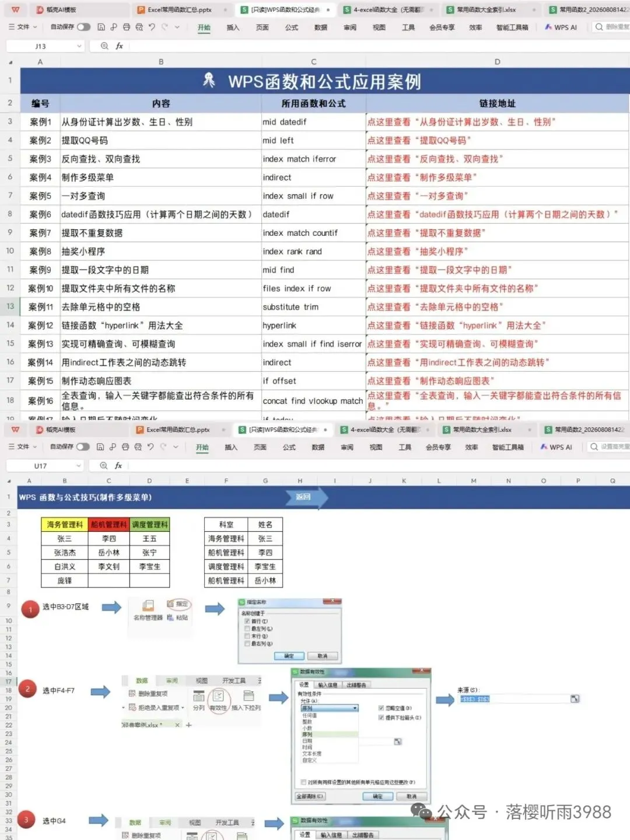
Task: Click the undo arrow in the J13 window
Action: point(152,27)
